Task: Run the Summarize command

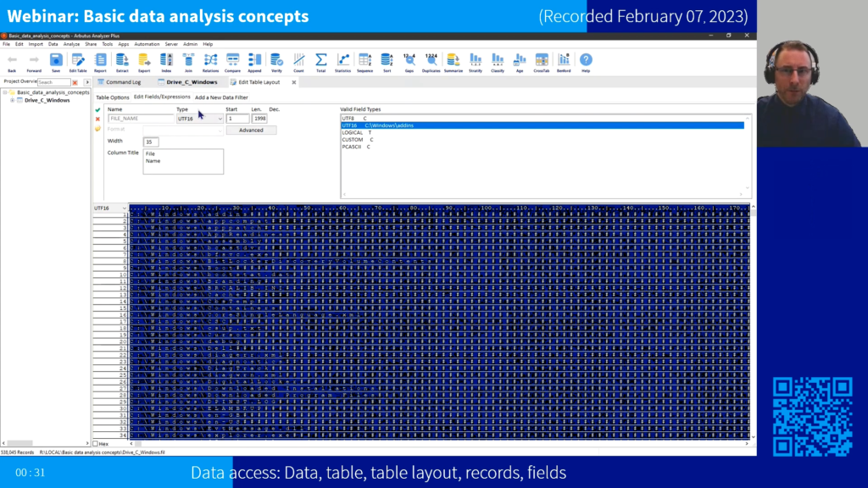Action: (453, 63)
